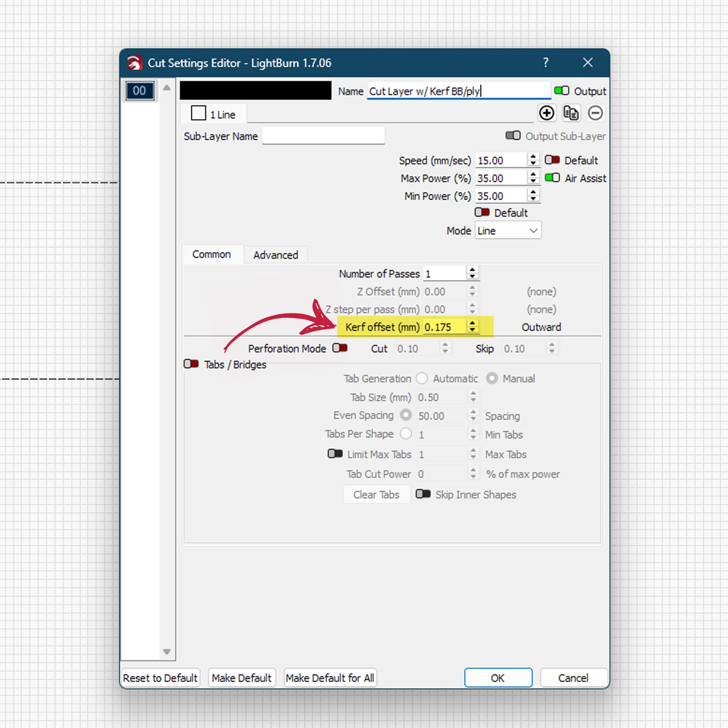The height and width of the screenshot is (728, 728).
Task: Increase Number of Passes value
Action: pos(472,270)
